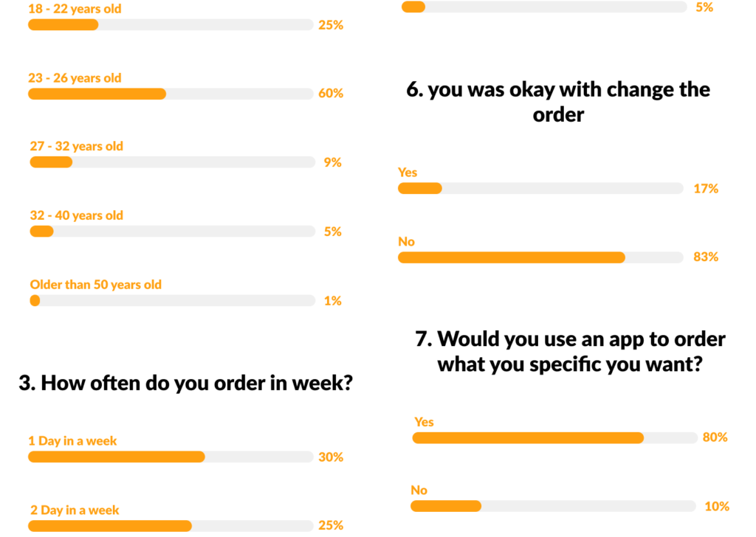Click the 23 - 26 years old bar
Image resolution: width=756 pixels, height=537 pixels.
tap(171, 94)
